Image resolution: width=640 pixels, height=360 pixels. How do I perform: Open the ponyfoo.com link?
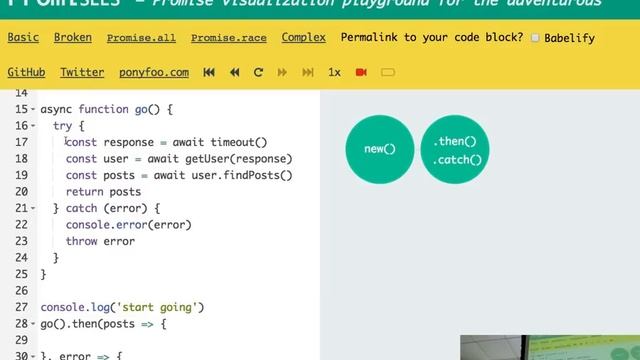pos(154,72)
